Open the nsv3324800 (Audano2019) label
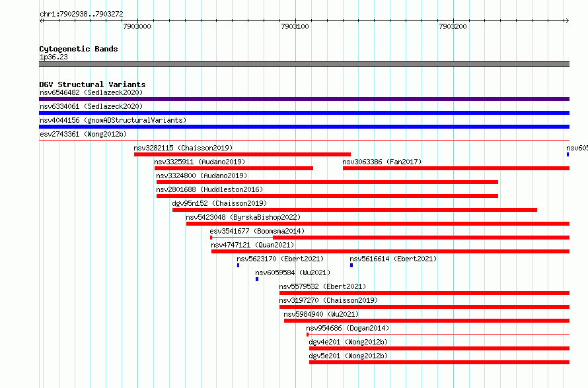The width and height of the screenshot is (588, 388). pos(202,176)
